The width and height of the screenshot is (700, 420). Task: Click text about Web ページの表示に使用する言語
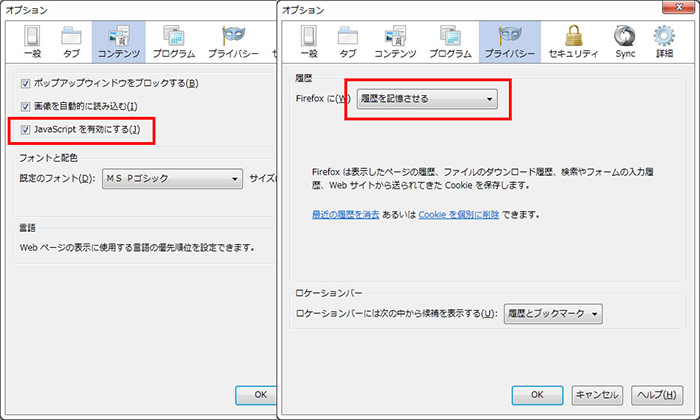coord(137,247)
